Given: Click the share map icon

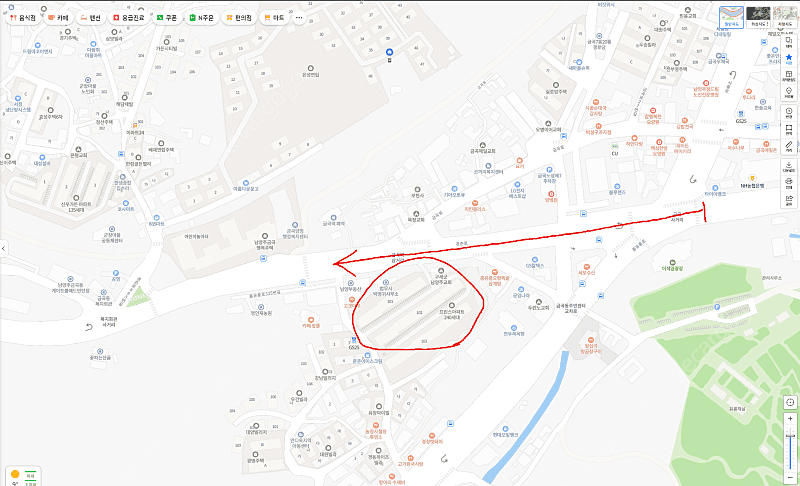Looking at the screenshot, I should (789, 200).
